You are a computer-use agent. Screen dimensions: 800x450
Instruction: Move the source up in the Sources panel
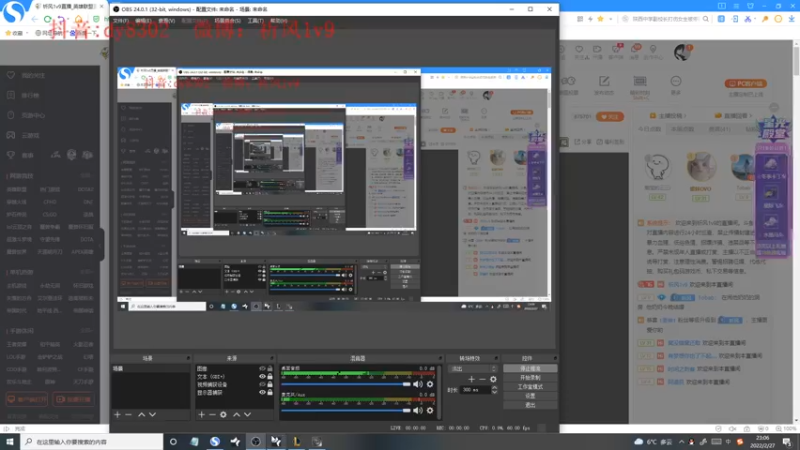[x=236, y=415]
